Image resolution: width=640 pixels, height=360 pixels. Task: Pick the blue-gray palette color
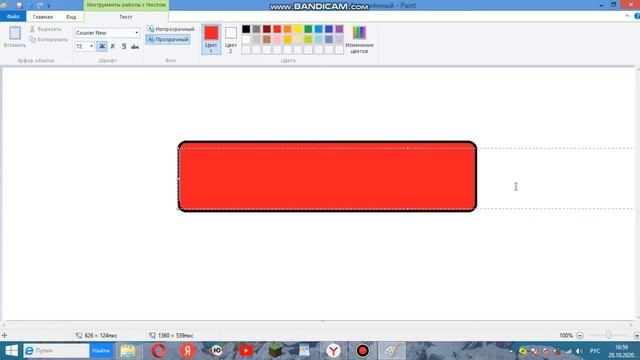point(329,40)
